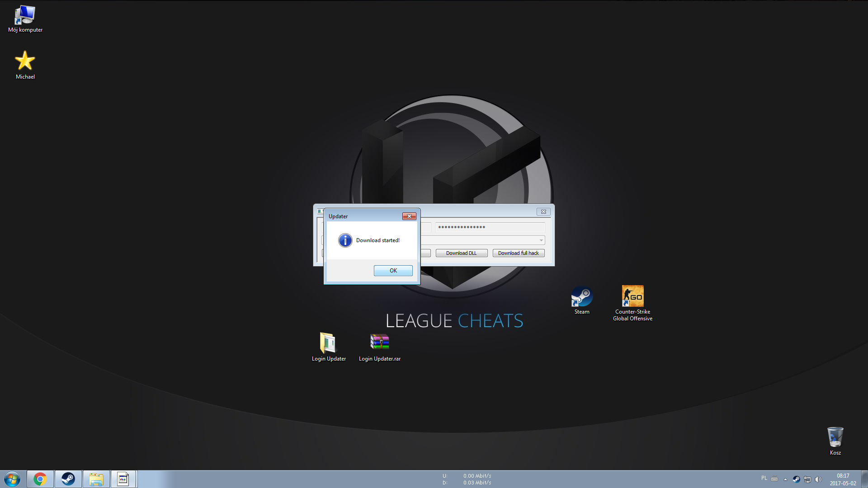Click the Steam tray icon
The height and width of the screenshot is (488, 868).
[796, 479]
